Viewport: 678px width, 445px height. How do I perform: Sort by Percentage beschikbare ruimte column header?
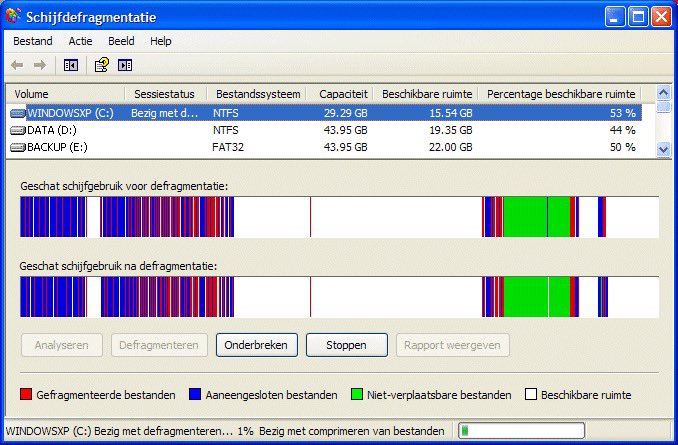(x=560, y=94)
